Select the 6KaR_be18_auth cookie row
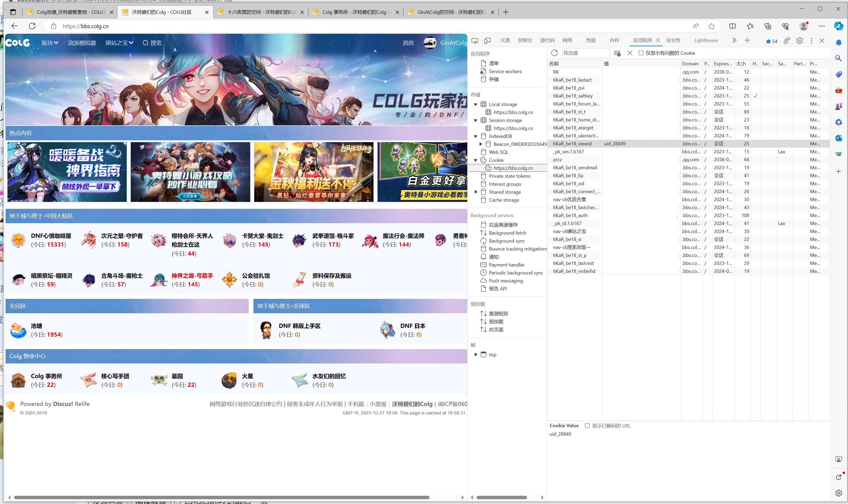 (688, 215)
